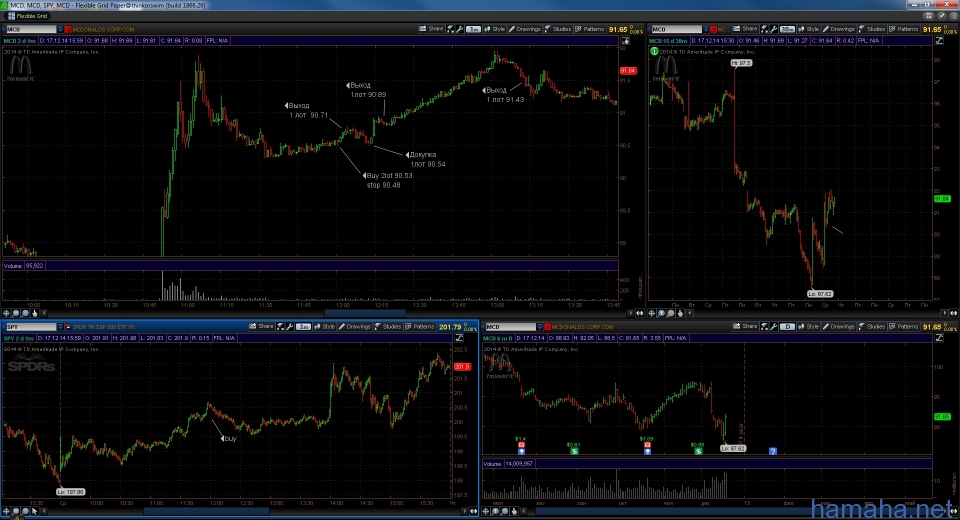960x520 pixels.
Task: Open Studies in the SPY chart
Action: pos(388,326)
